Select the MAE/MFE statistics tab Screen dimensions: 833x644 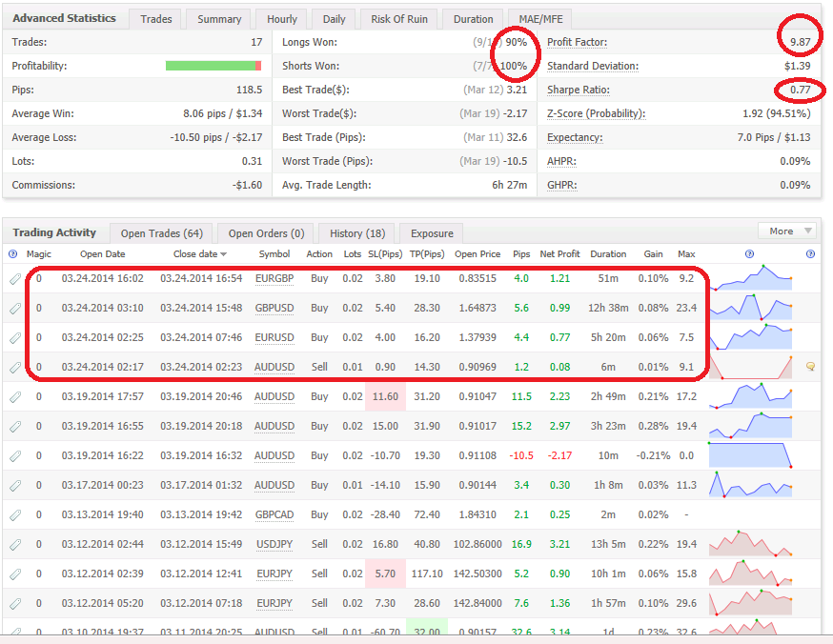pyautogui.click(x=539, y=19)
